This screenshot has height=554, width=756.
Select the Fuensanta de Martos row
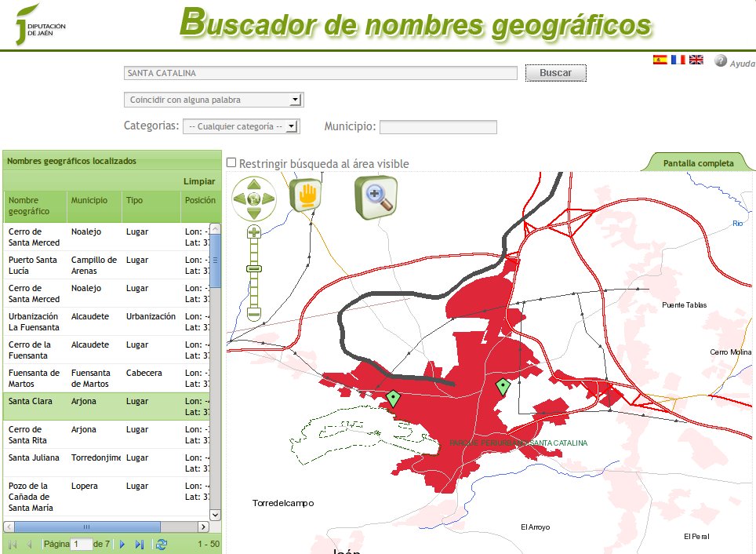107,378
